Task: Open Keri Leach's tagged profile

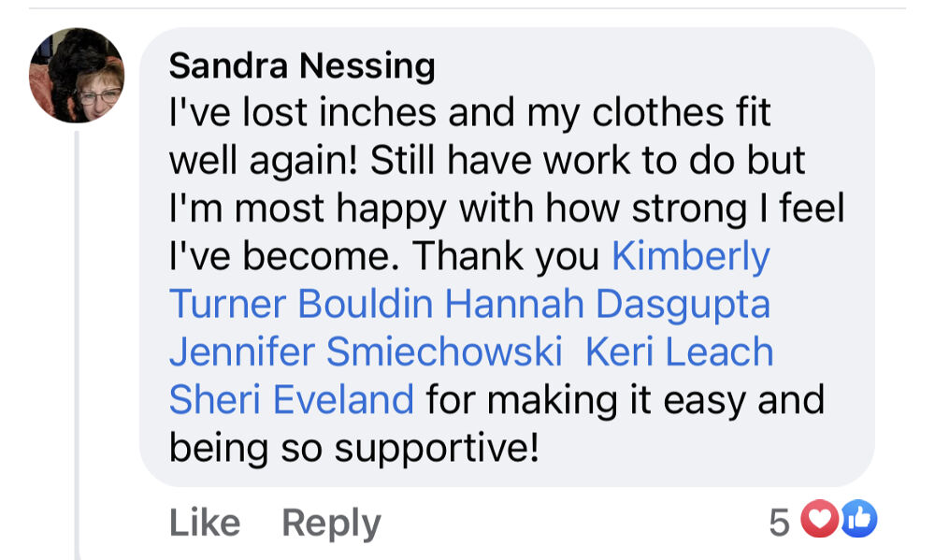Action: pyautogui.click(x=680, y=352)
